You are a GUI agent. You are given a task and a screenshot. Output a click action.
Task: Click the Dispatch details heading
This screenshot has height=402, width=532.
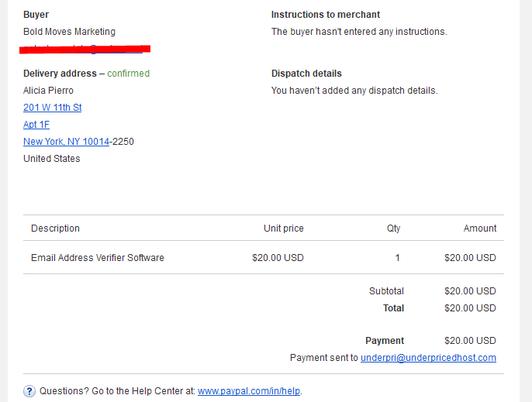(306, 74)
